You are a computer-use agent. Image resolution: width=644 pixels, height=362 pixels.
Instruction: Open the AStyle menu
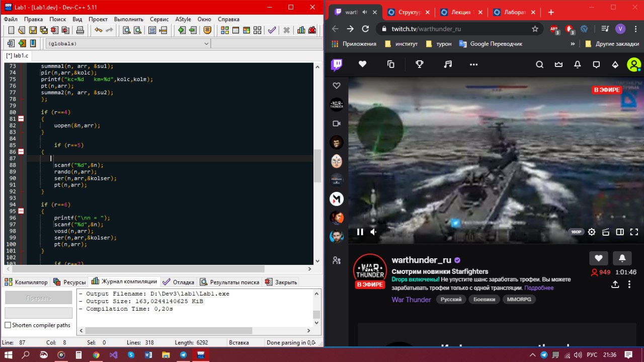(183, 19)
